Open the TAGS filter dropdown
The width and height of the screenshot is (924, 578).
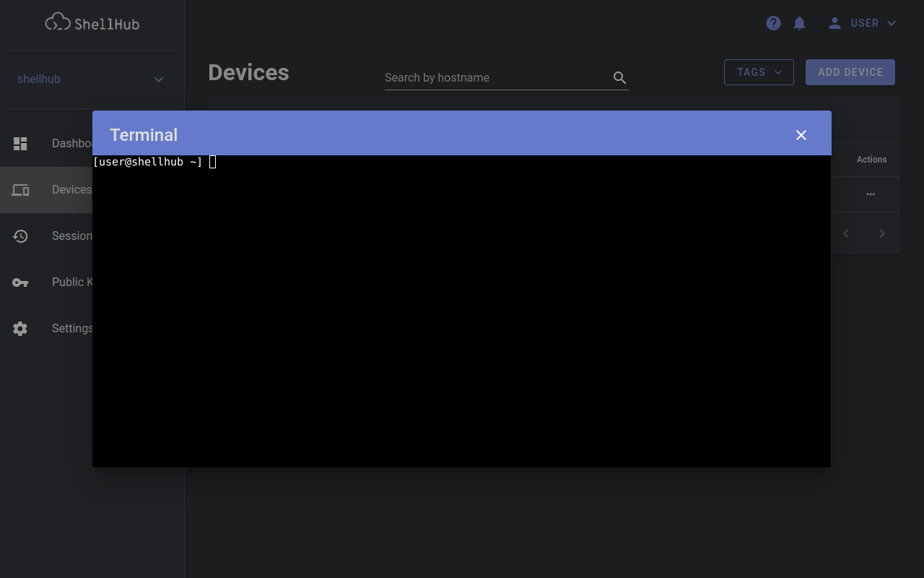coord(759,72)
